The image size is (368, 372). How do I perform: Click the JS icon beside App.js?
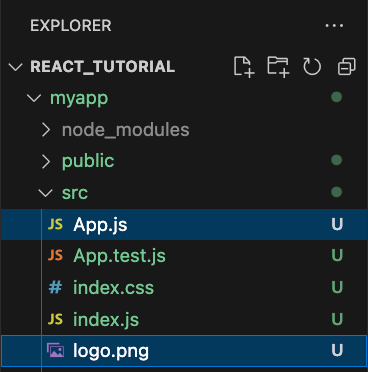pyautogui.click(x=55, y=224)
